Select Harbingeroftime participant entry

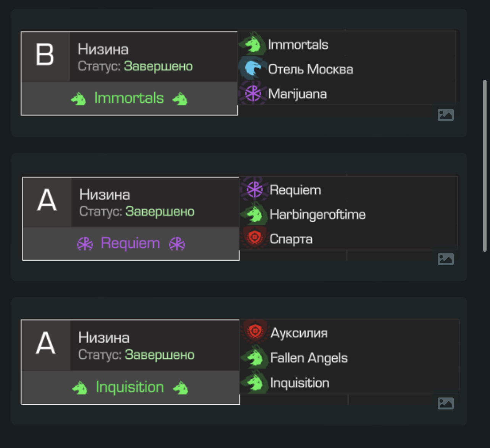(348, 214)
